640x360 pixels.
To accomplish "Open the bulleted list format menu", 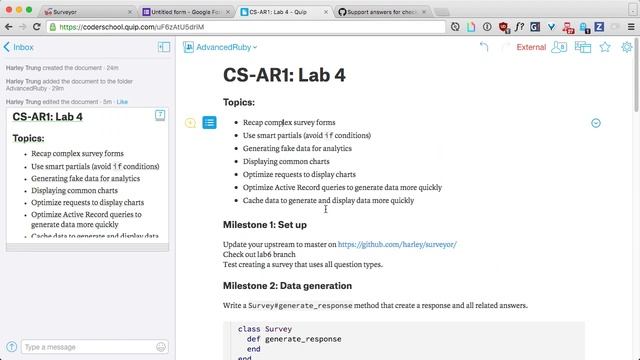I will point(209,122).
